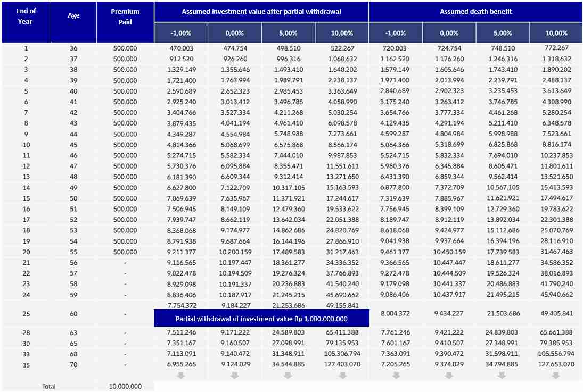Click the 'Age' column header

73,15
